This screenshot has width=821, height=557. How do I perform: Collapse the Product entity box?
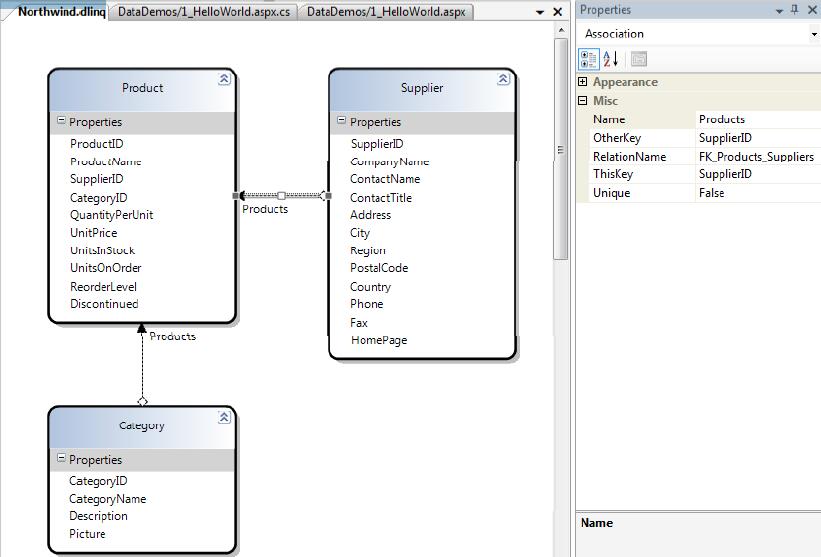click(x=224, y=79)
